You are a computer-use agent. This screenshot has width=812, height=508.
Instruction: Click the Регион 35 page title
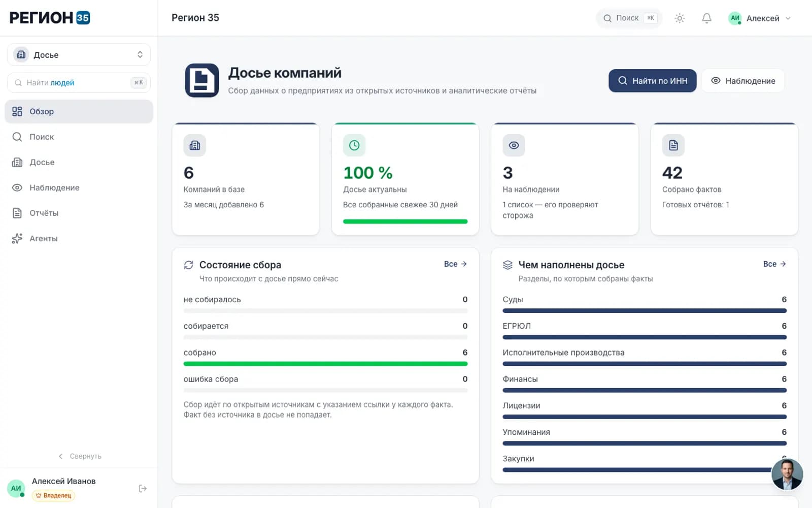pos(195,18)
